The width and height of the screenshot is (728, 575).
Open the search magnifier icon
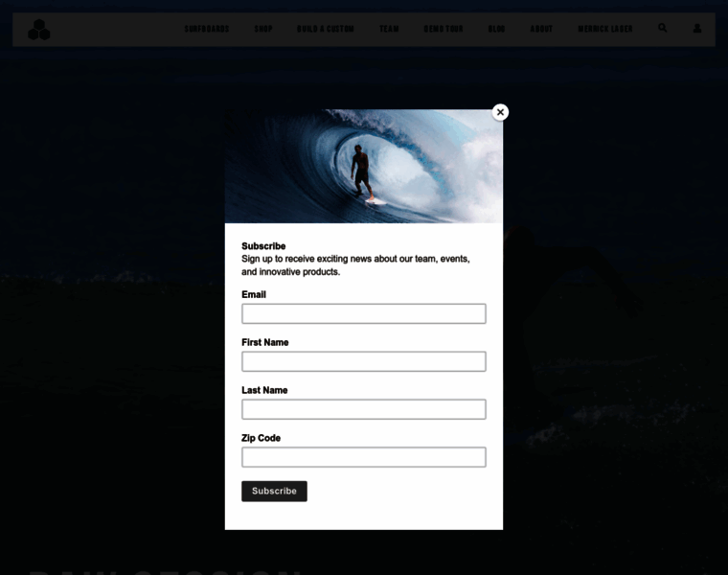(x=663, y=29)
